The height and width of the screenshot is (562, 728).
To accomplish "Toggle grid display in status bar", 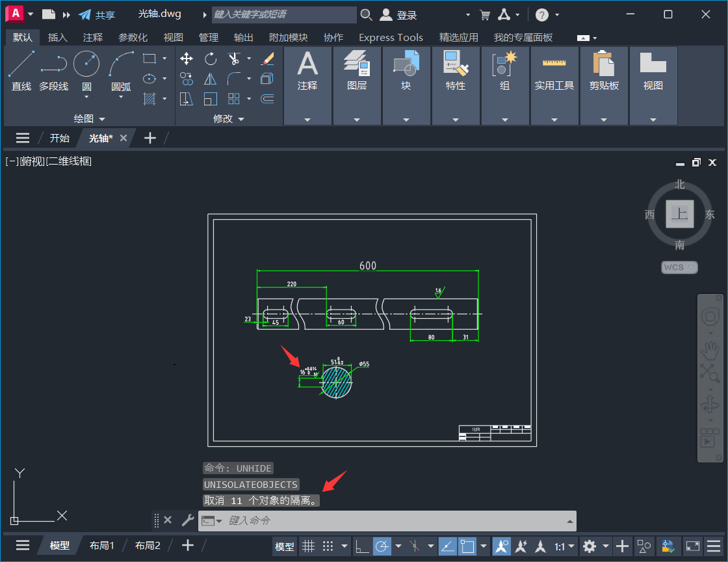I will pos(309,546).
